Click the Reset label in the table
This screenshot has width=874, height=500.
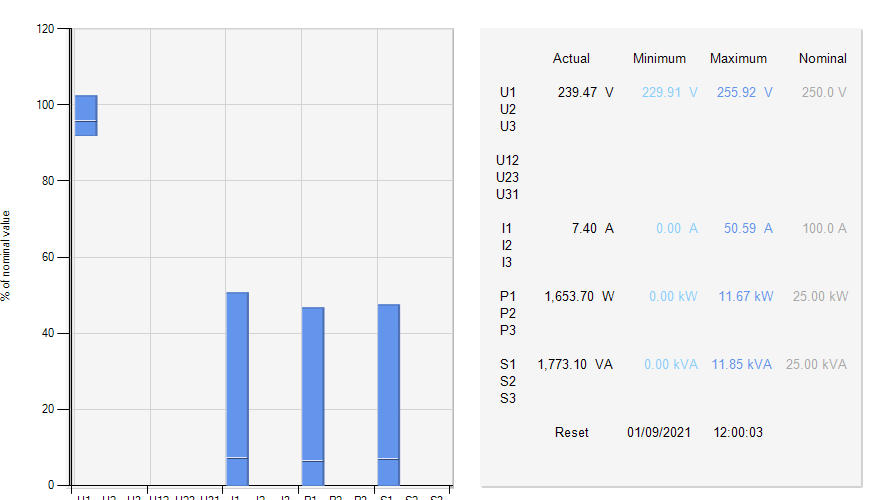click(572, 432)
